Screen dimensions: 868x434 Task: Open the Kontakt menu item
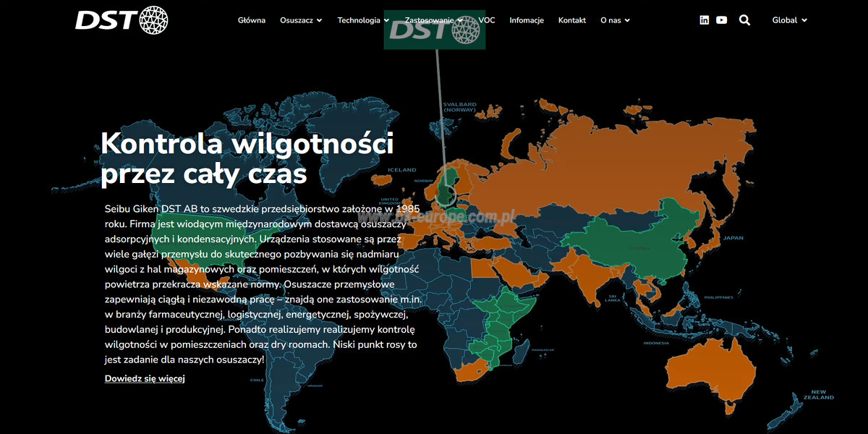(572, 20)
